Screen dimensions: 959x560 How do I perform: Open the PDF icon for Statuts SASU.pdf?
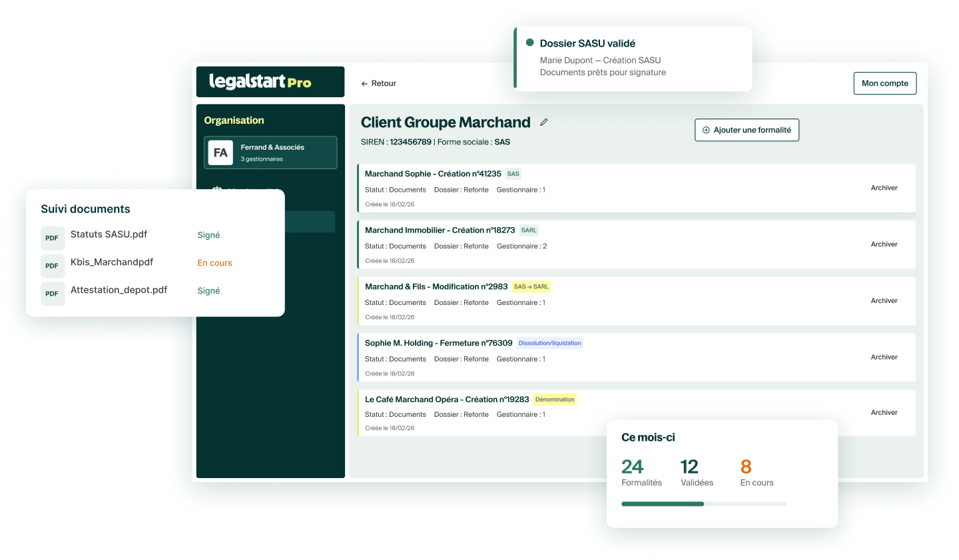tap(53, 238)
